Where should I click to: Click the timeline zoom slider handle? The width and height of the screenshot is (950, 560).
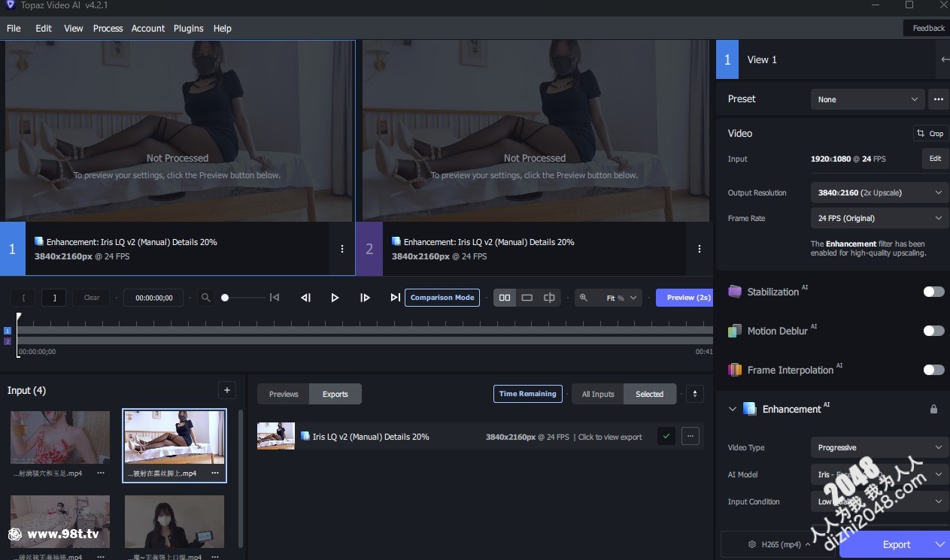225,298
